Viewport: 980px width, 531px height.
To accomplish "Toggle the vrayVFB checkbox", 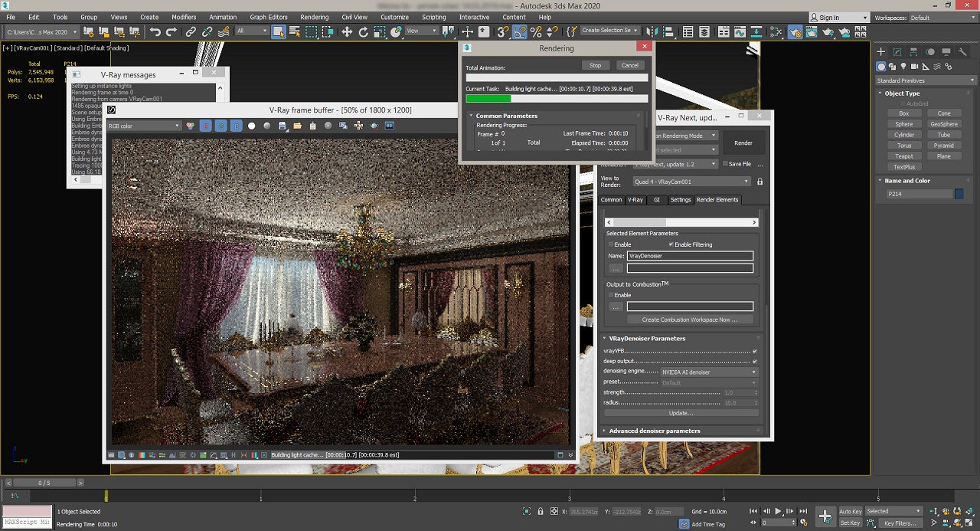I will coord(754,351).
